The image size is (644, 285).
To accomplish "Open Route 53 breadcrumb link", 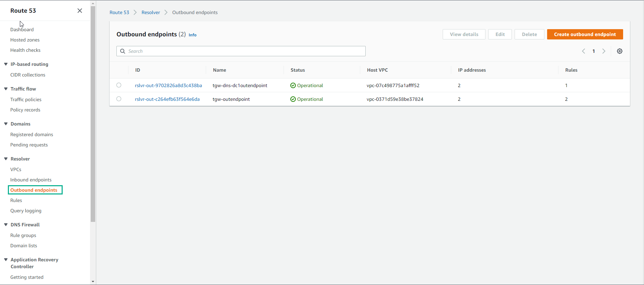I will tap(119, 12).
